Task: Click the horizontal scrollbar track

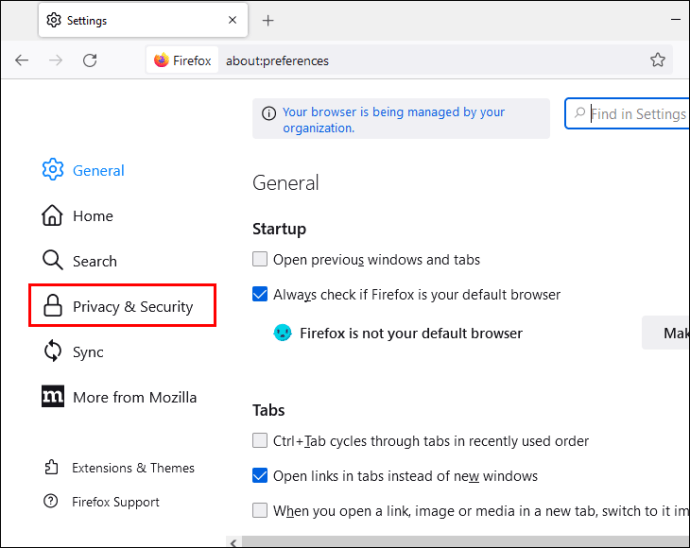Action: pyautogui.click(x=466, y=542)
